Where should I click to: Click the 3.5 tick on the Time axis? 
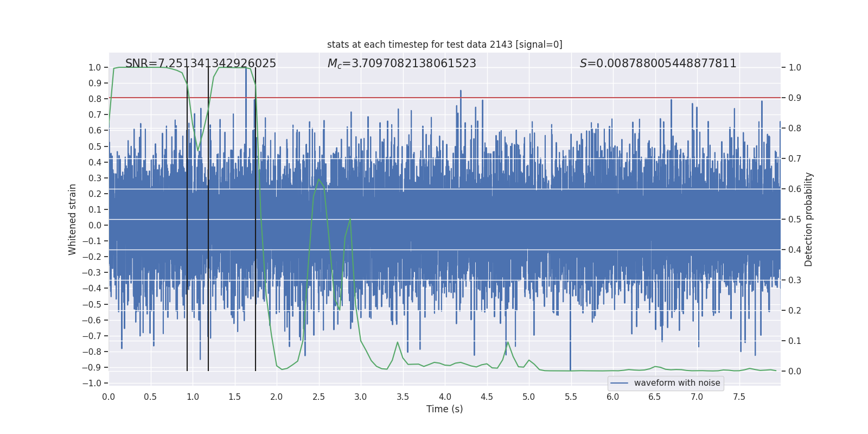click(403, 397)
